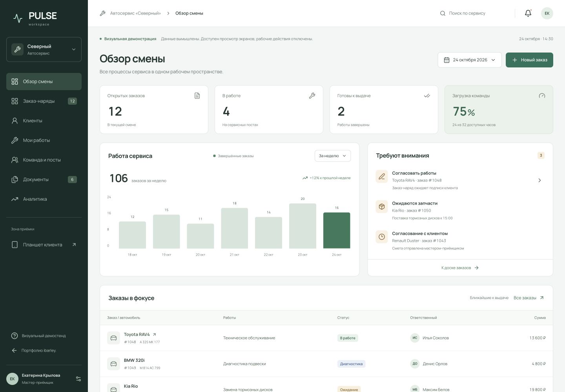The image size is (565, 392).
Task: Click the wrench icon on В работе card
Action: point(312,96)
